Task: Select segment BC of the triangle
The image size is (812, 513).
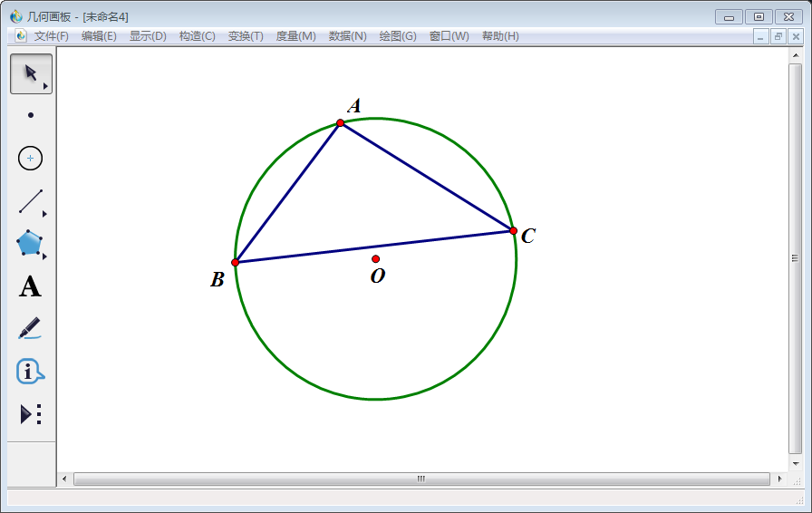Action: coord(374,247)
